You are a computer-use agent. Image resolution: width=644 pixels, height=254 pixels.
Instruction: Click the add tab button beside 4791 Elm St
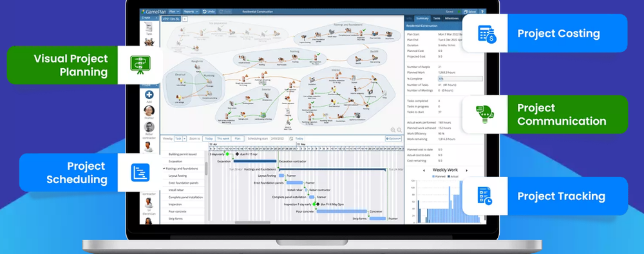[x=185, y=19]
